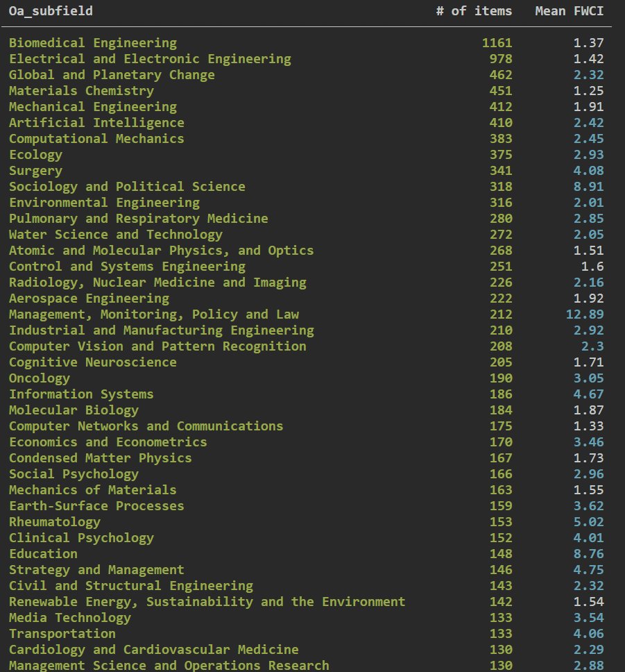Select Computer Vision and Pattern Recognition

click(x=157, y=346)
